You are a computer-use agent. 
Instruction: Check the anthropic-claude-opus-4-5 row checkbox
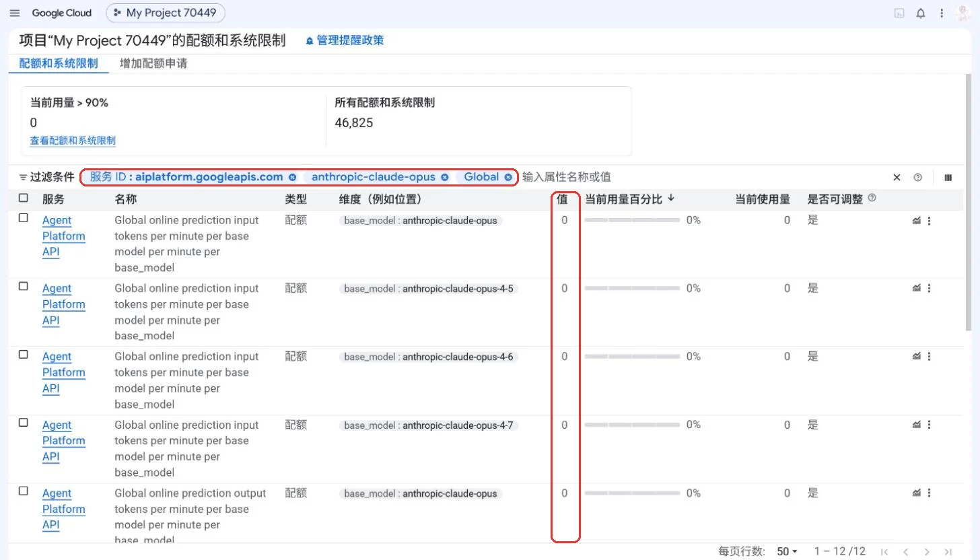tap(24, 286)
